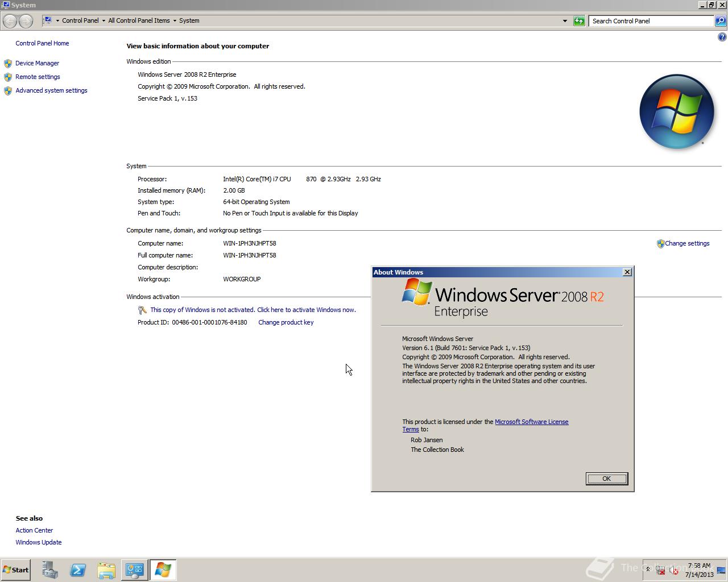728x582 pixels.
Task: Go to Control Panel Home
Action: 42,43
